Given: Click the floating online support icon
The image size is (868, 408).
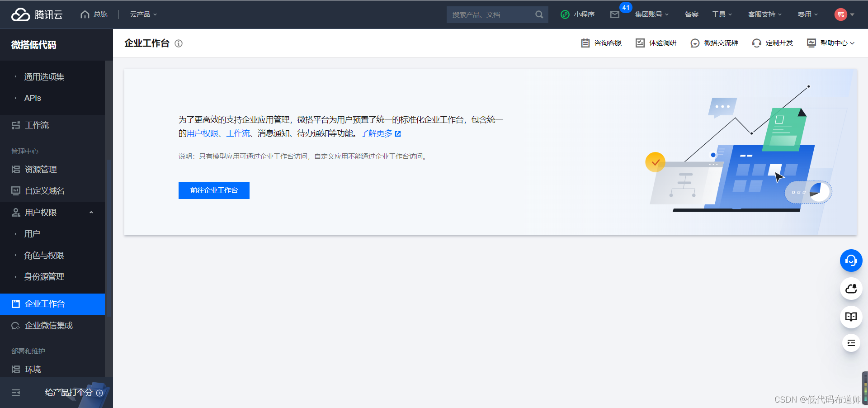Looking at the screenshot, I should point(851,261).
